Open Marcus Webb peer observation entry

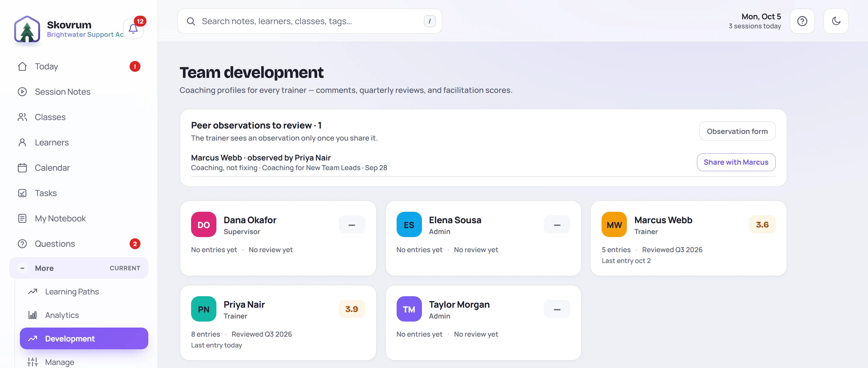tap(289, 163)
